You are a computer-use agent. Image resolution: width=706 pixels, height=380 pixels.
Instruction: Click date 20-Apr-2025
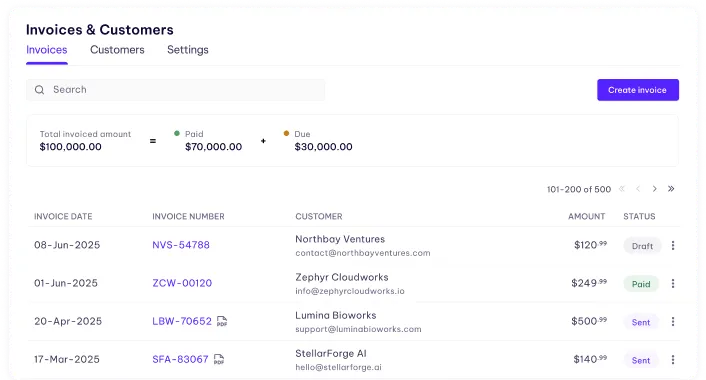[x=68, y=321]
